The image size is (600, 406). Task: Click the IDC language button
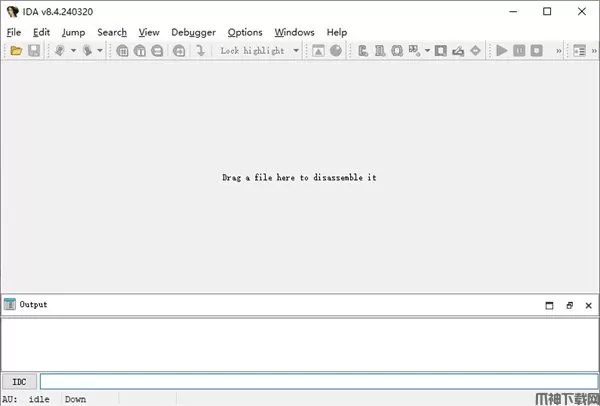(x=19, y=381)
